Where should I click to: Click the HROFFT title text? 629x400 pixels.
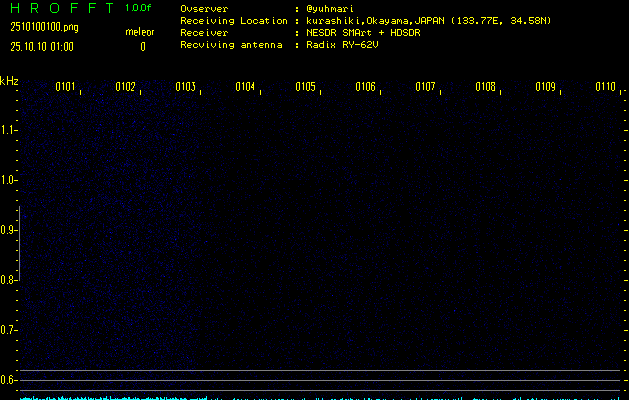tap(62, 8)
